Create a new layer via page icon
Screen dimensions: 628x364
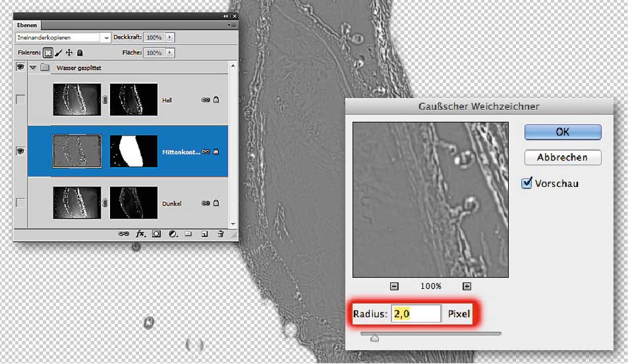pos(204,234)
